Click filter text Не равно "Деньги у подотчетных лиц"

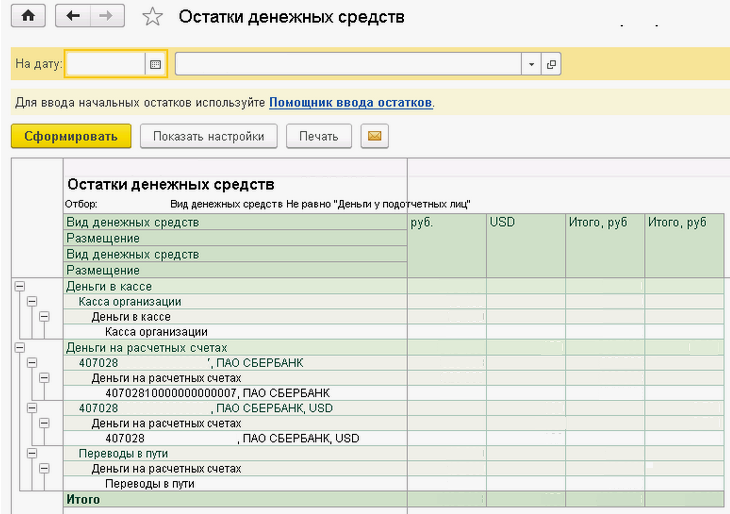pyautogui.click(x=378, y=204)
